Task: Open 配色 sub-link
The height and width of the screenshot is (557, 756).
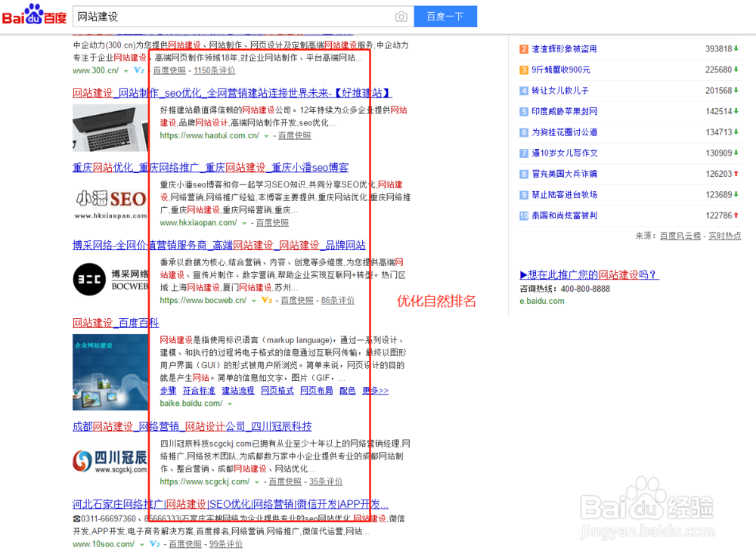Action: [347, 390]
